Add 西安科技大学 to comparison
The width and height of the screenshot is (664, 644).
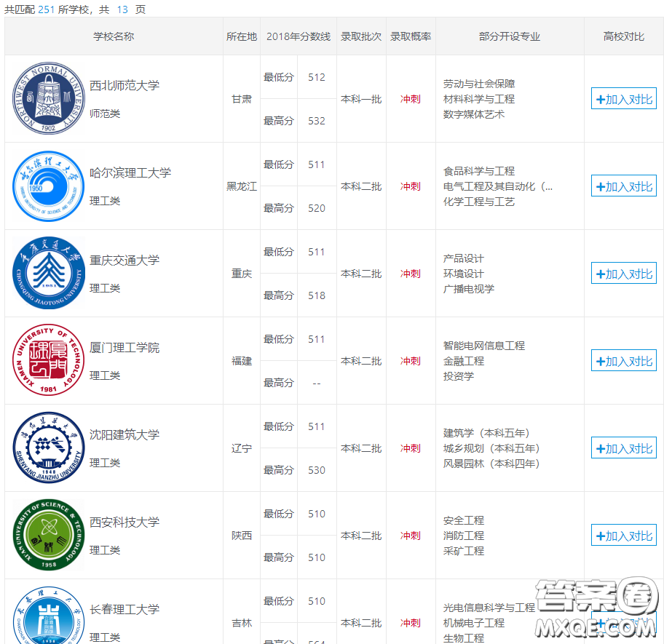(624, 536)
